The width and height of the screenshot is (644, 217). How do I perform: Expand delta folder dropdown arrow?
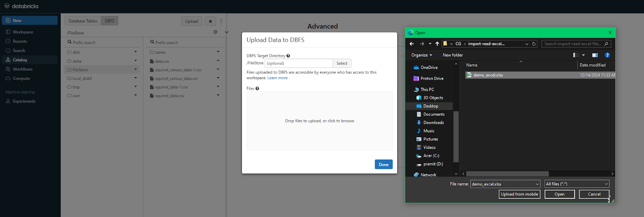click(x=136, y=61)
